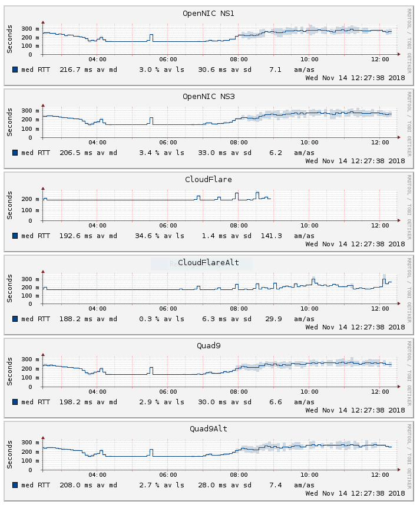Viewport: 420px width, 508px height.
Task: Click the 12:00 label on OpenNIC NS1 graph
Action: coord(380,60)
